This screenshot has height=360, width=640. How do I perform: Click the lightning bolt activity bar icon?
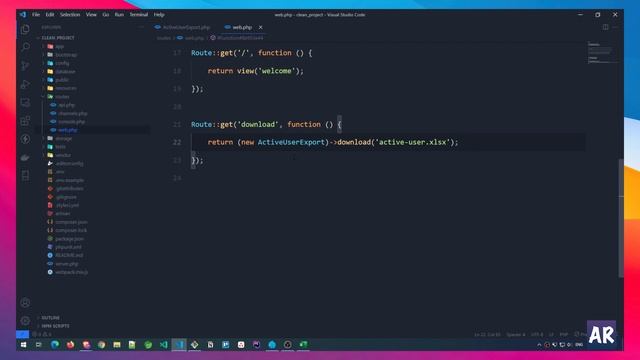pyautogui.click(x=25, y=139)
